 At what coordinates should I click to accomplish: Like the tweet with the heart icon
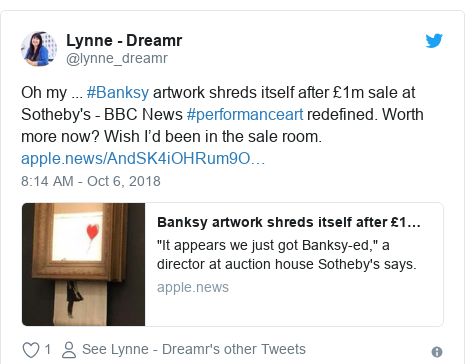pos(31,350)
